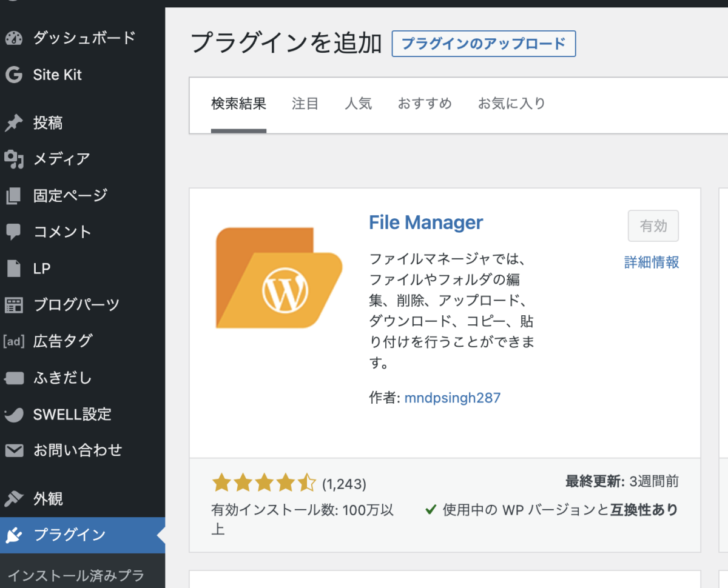Switch to the 検索結果 tab

point(238,104)
